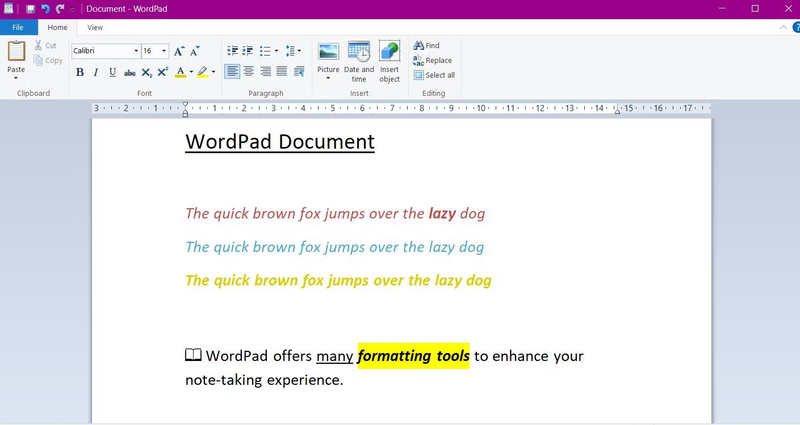Screen dimensions: 800x425
Task: Apply the yellow text highlight color
Action: [x=202, y=72]
